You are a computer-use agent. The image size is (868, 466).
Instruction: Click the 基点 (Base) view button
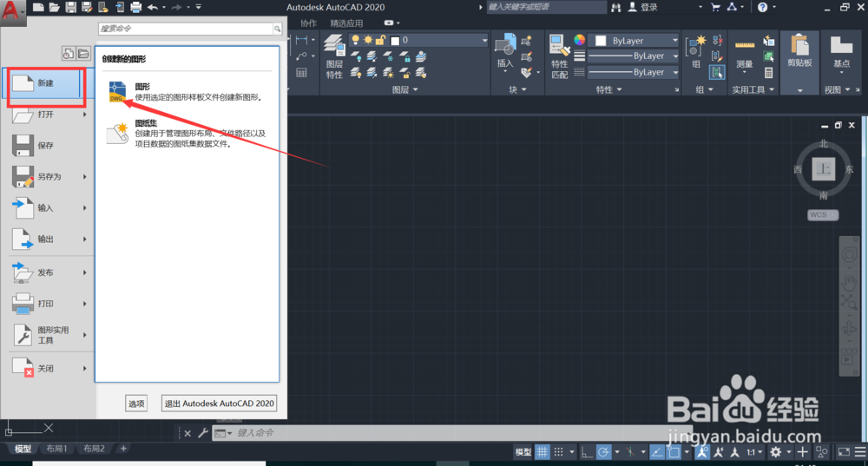841,54
